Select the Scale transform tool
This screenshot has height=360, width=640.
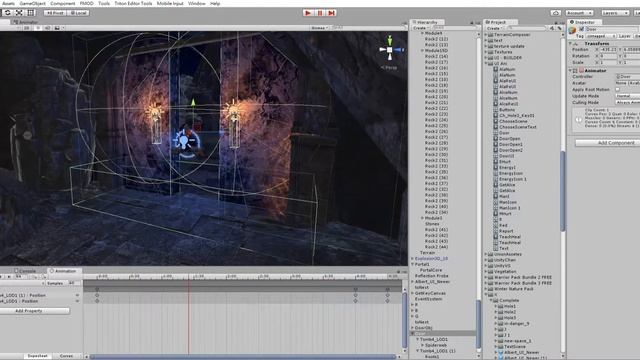(x=19, y=13)
